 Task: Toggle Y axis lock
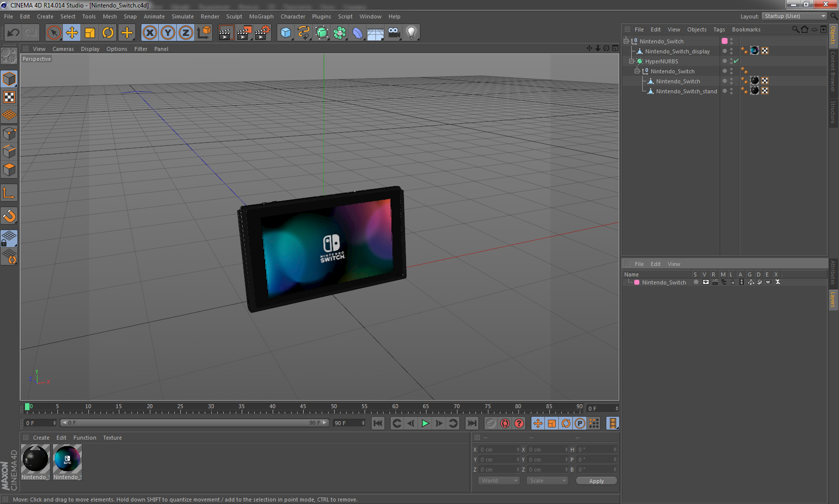coord(168,33)
